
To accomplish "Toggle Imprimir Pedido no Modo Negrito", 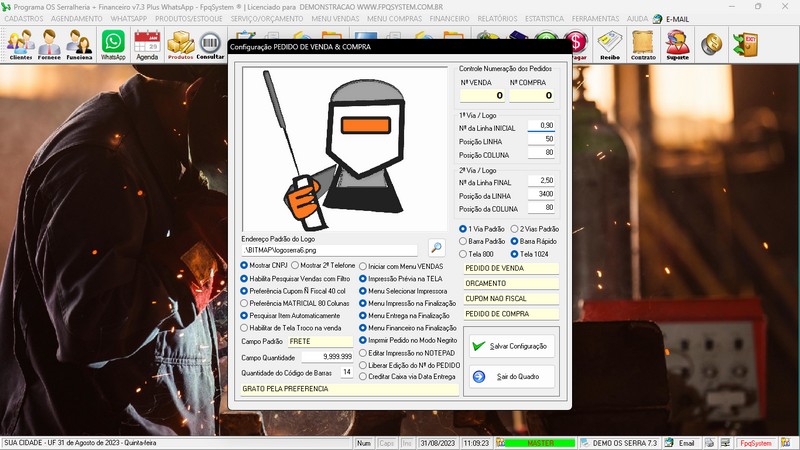I will 408,340.
